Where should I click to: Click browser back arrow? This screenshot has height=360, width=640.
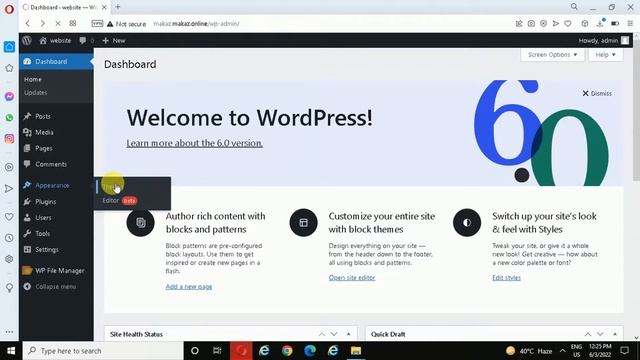[28, 24]
